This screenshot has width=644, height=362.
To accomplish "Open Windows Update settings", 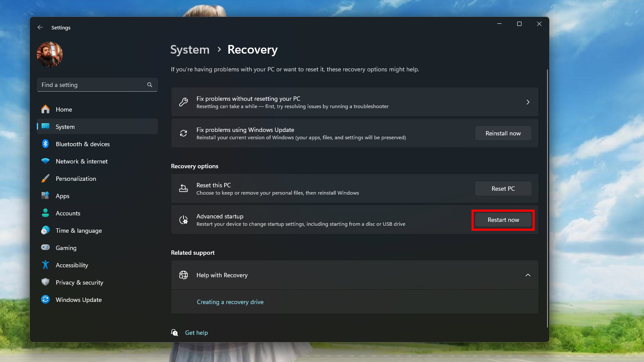I will (97, 300).
